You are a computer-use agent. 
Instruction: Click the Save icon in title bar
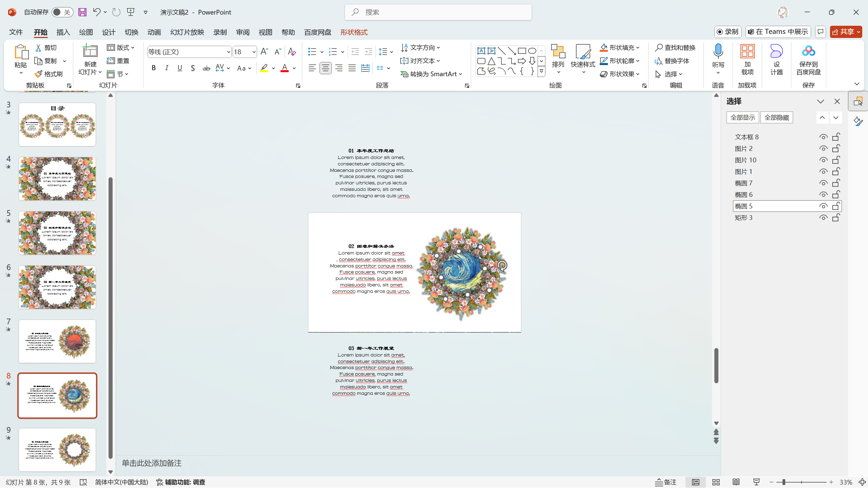pyautogui.click(x=82, y=12)
